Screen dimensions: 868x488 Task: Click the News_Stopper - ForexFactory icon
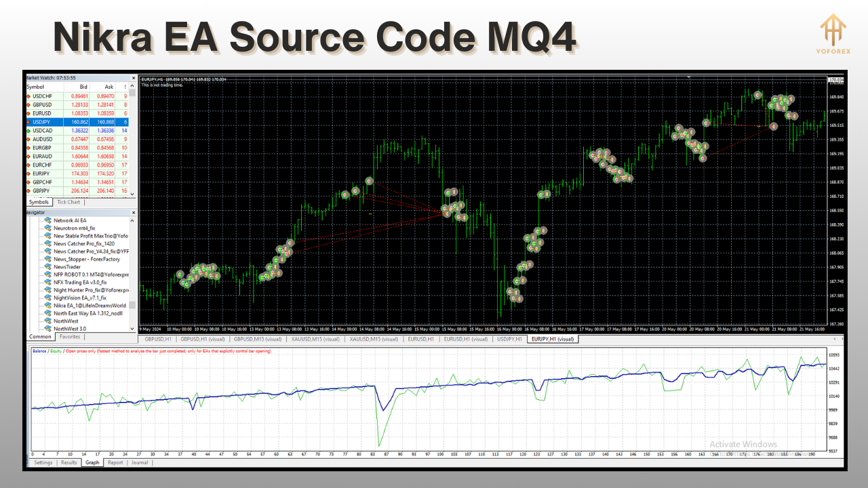(48, 259)
